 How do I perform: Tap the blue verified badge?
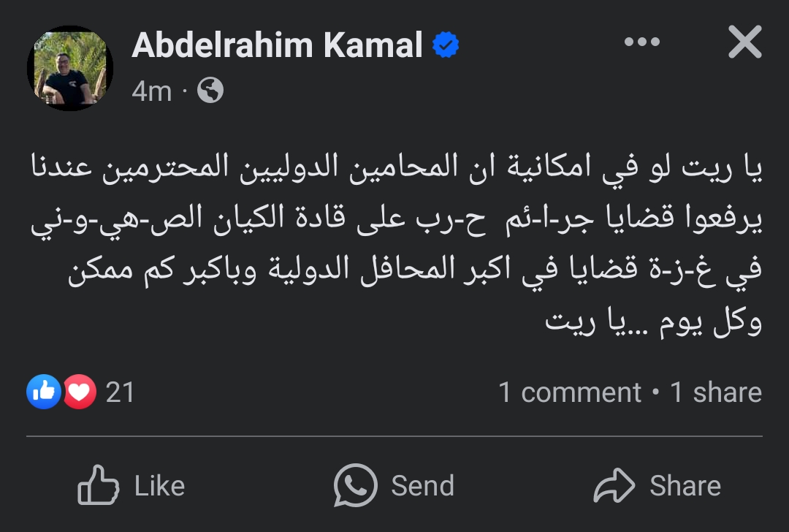pos(446,46)
